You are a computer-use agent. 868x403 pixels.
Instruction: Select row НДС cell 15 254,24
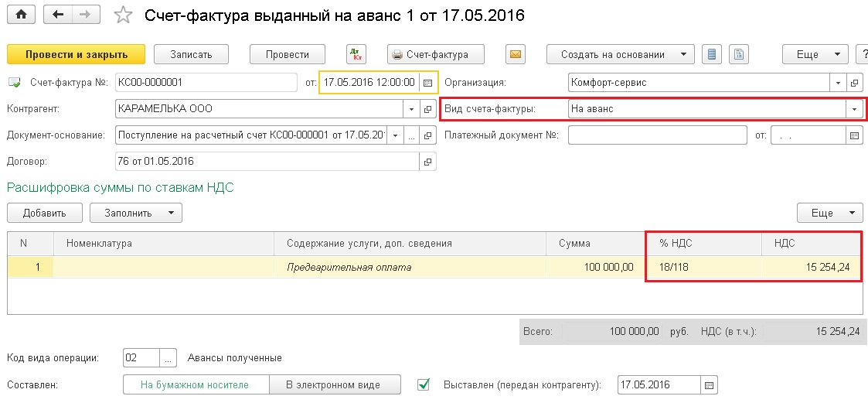pyautogui.click(x=811, y=267)
